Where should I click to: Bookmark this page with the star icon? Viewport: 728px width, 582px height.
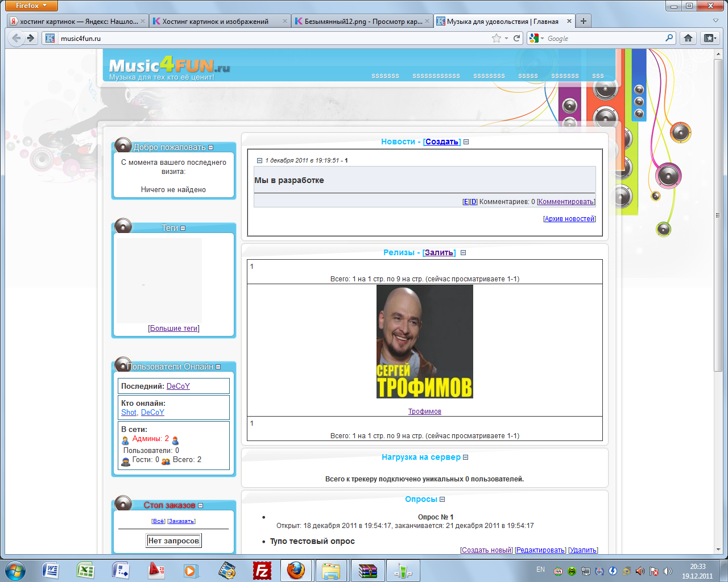click(497, 38)
